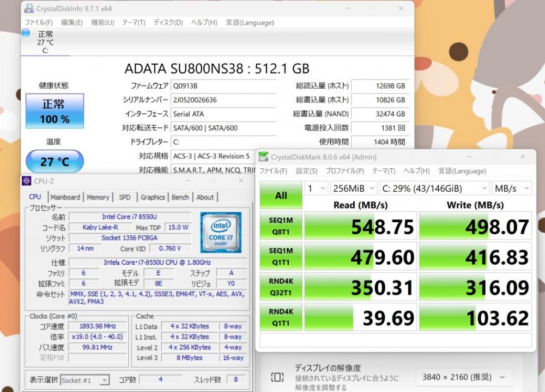Run the SEQ1M Q8T1 test
This screenshot has width=545, height=392.
point(281,226)
